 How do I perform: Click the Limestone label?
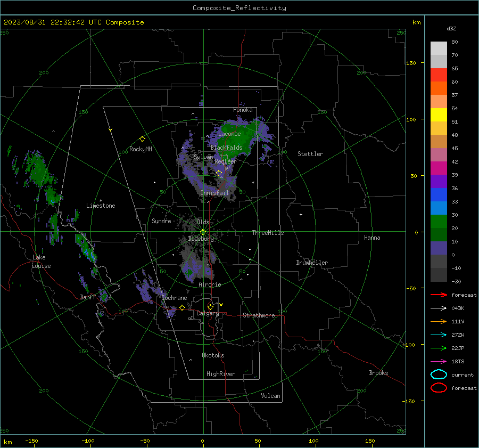click(x=101, y=206)
